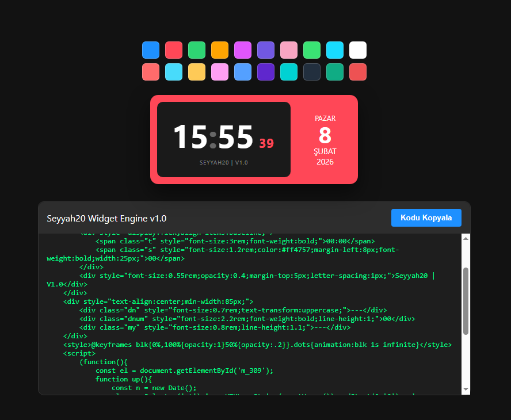Click the scroll up arrow in code panel
The width and height of the screenshot is (511, 420).
[x=466, y=238]
